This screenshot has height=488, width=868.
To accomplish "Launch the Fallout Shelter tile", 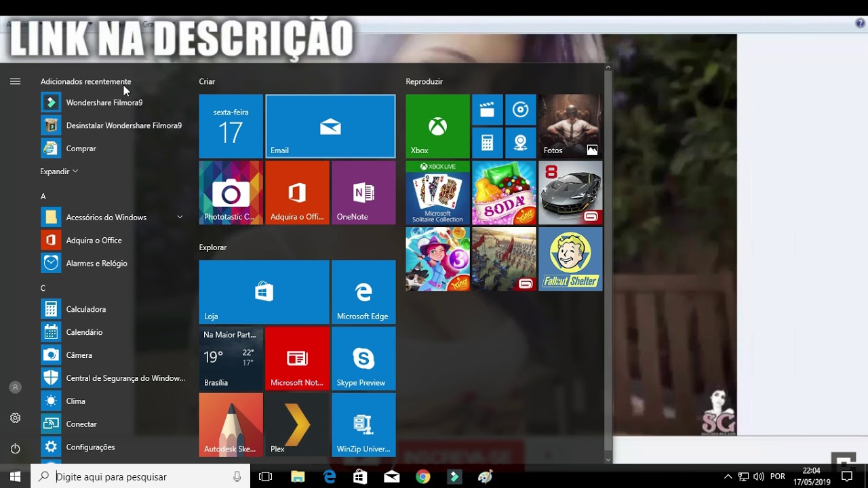I will tap(570, 259).
